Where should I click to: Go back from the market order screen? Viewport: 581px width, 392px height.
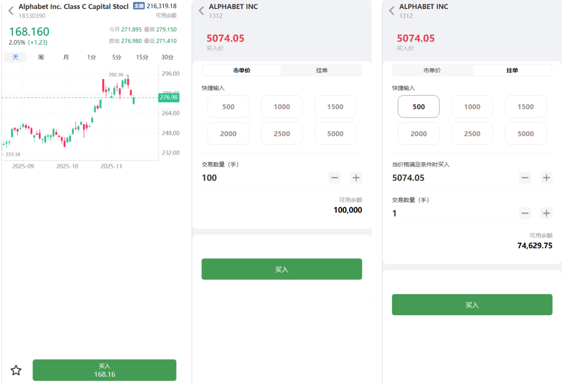tap(202, 11)
